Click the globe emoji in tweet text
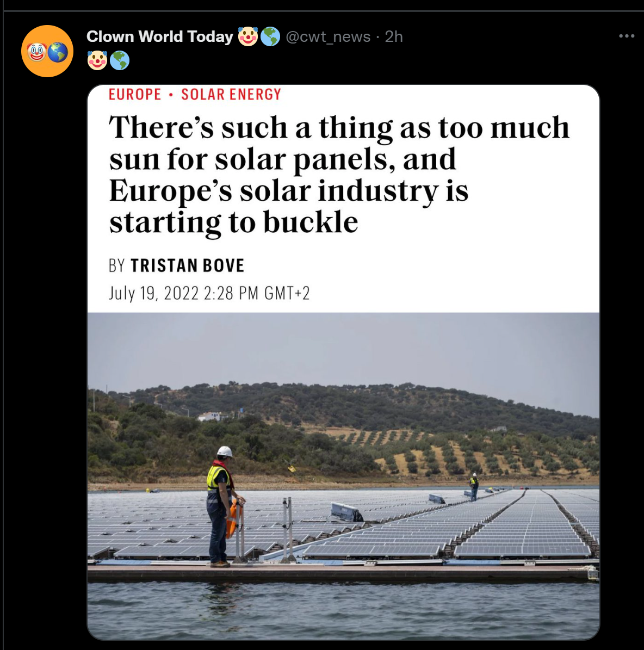 pos(120,60)
